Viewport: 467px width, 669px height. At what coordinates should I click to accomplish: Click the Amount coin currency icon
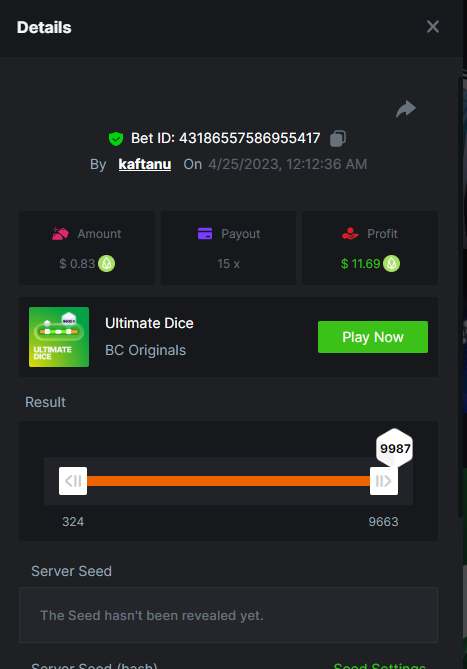(x=107, y=264)
